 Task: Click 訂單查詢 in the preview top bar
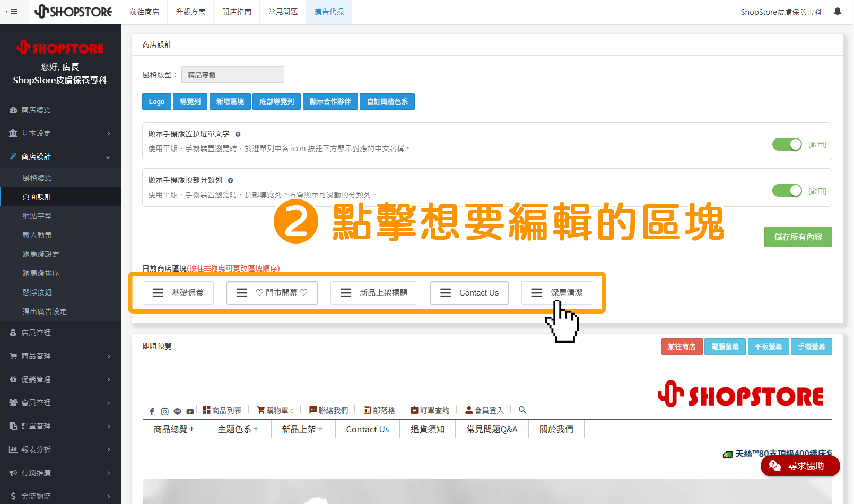tap(430, 410)
